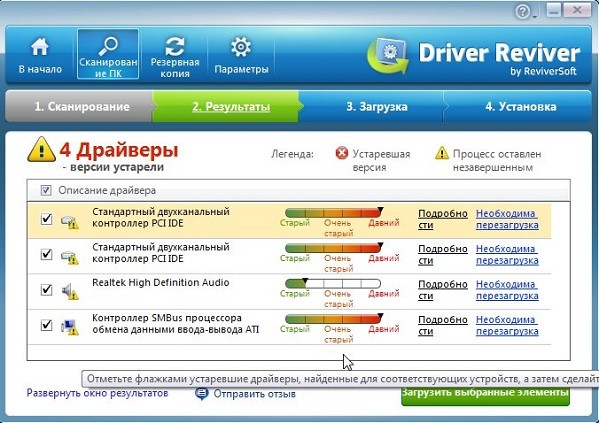Open Подробности for second PCI IDE controller

(x=442, y=254)
